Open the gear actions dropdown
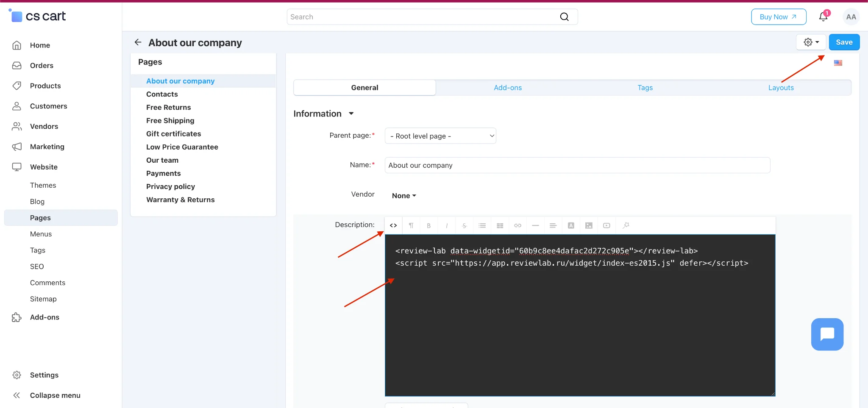This screenshot has width=868, height=408. pyautogui.click(x=811, y=42)
